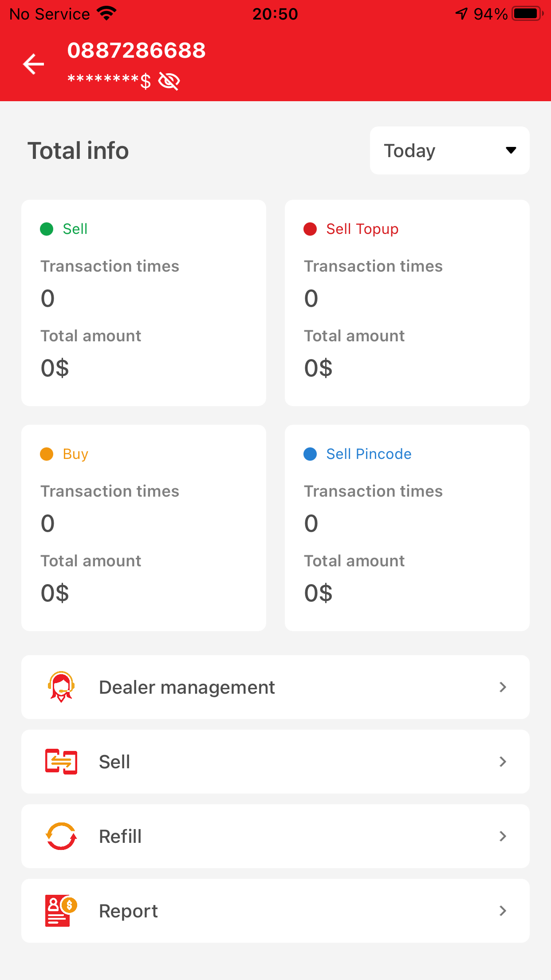Expand Dealer management with its chevron
Image resolution: width=551 pixels, height=980 pixels.
click(503, 687)
